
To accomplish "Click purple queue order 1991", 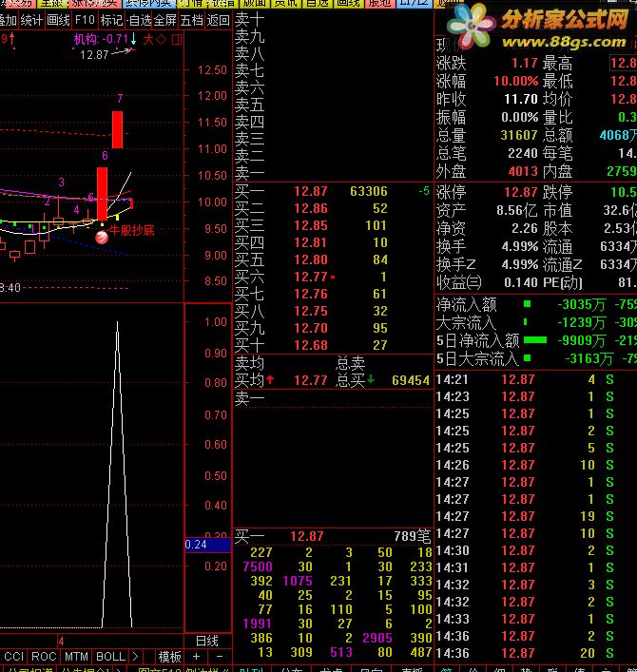I will [x=258, y=624].
